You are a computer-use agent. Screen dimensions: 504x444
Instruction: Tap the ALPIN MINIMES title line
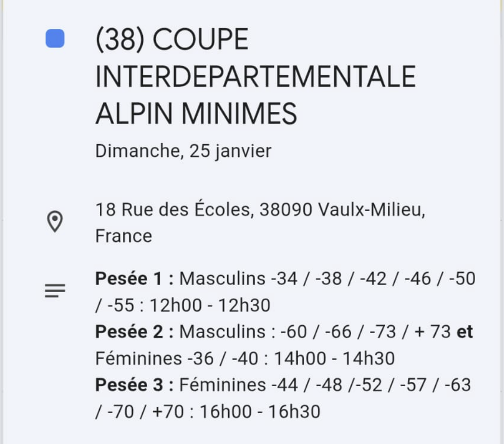point(196,114)
